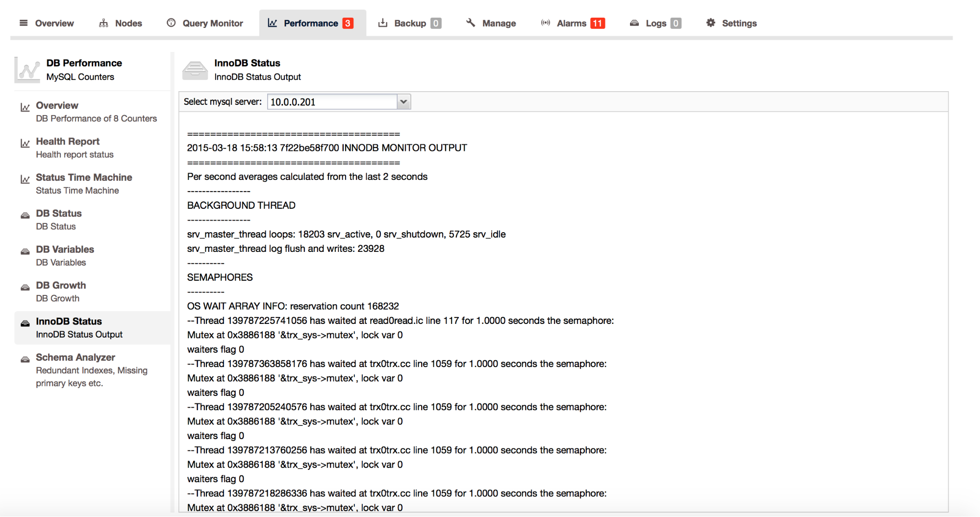Click sidebar InnoDB Status drive icon
This screenshot has height=517, width=980.
25,323
